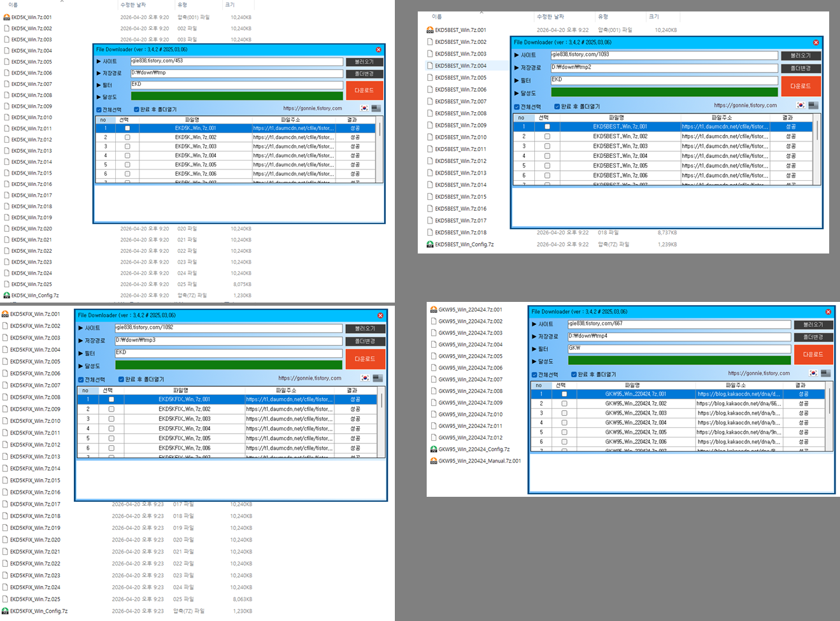Select the GKW95_Win_220424_Config.7z archive icon
The height and width of the screenshot is (621, 840).
click(434, 449)
